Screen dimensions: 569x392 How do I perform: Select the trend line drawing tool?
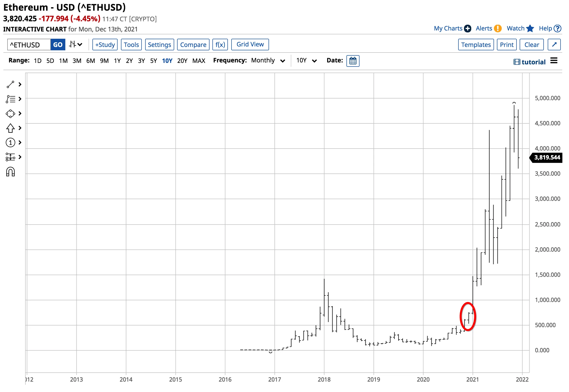click(10, 85)
